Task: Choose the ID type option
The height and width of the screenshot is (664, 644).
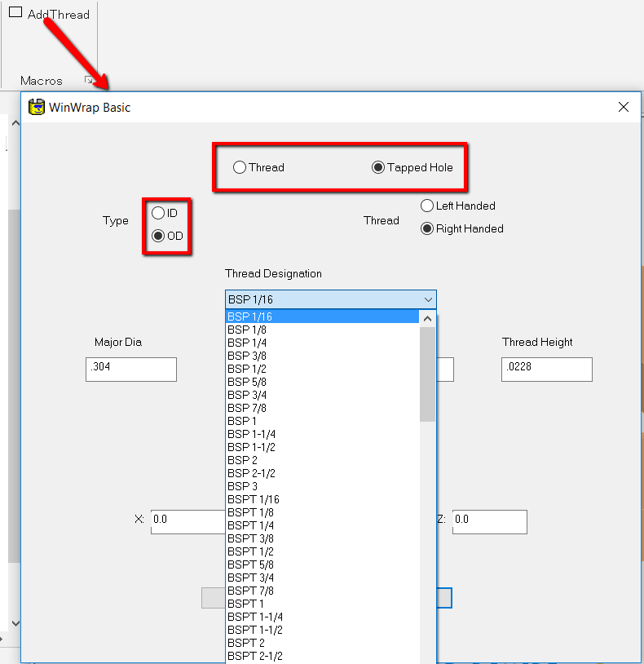Action: point(158,213)
